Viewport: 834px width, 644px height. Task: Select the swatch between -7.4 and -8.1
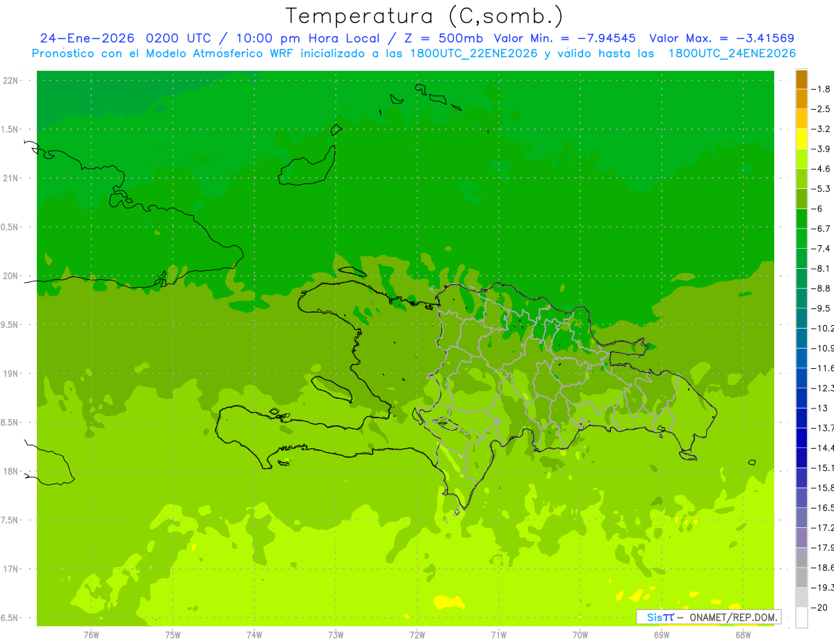coord(801,258)
